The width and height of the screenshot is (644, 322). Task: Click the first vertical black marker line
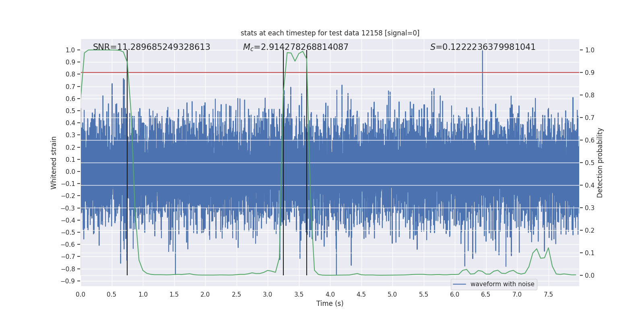point(127,161)
